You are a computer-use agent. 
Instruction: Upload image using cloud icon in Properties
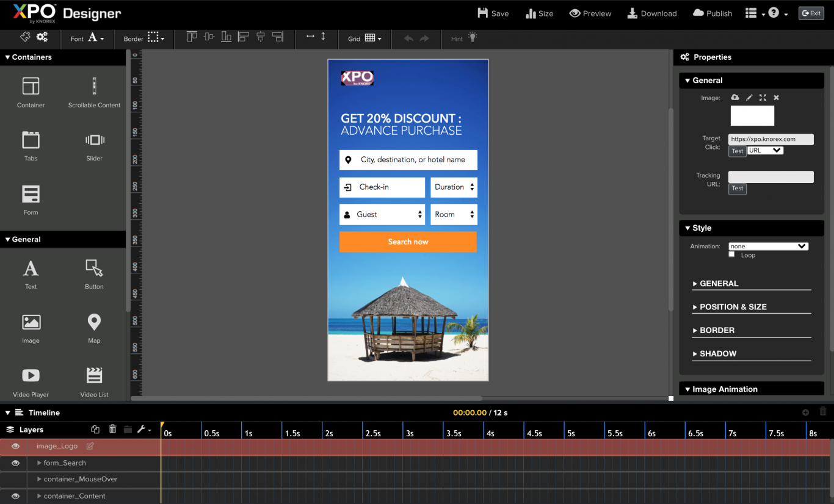click(735, 98)
